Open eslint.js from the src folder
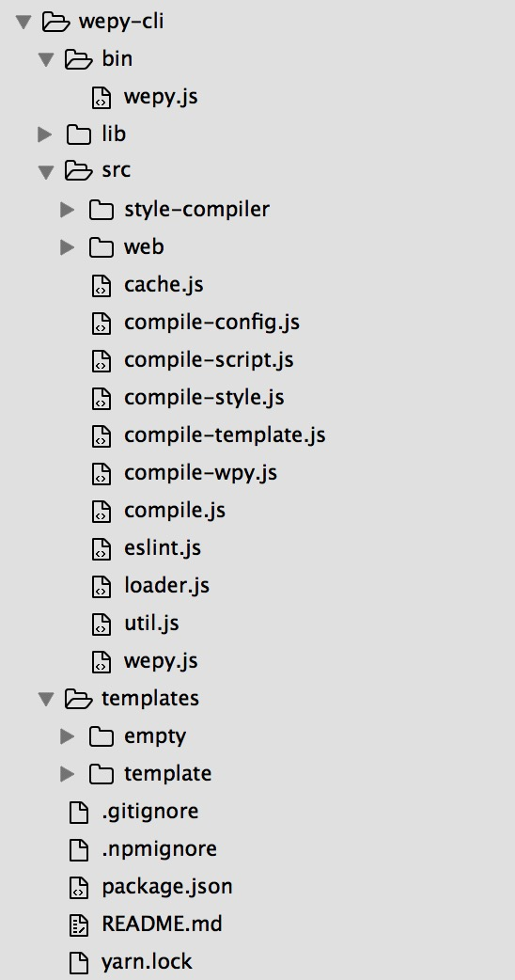 (x=163, y=548)
